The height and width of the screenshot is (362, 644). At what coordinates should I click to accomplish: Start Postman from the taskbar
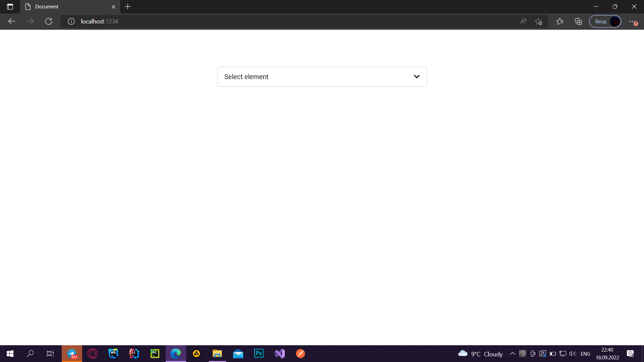pyautogui.click(x=300, y=353)
